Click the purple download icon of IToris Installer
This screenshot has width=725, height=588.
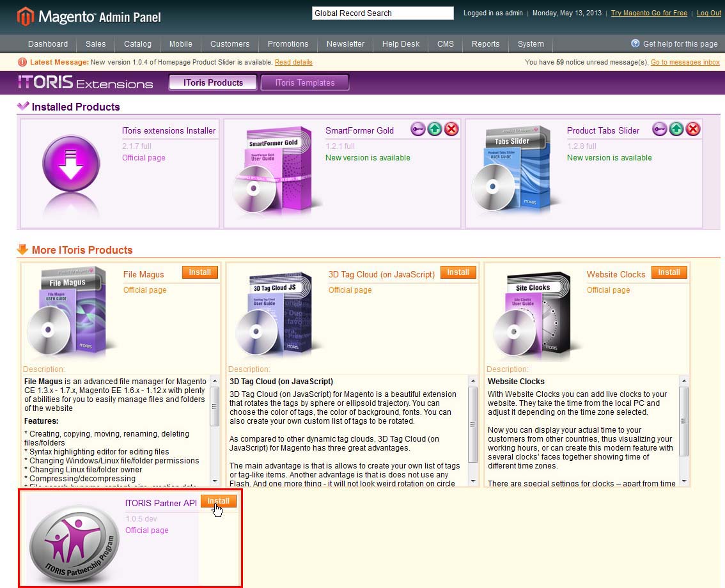click(71, 164)
